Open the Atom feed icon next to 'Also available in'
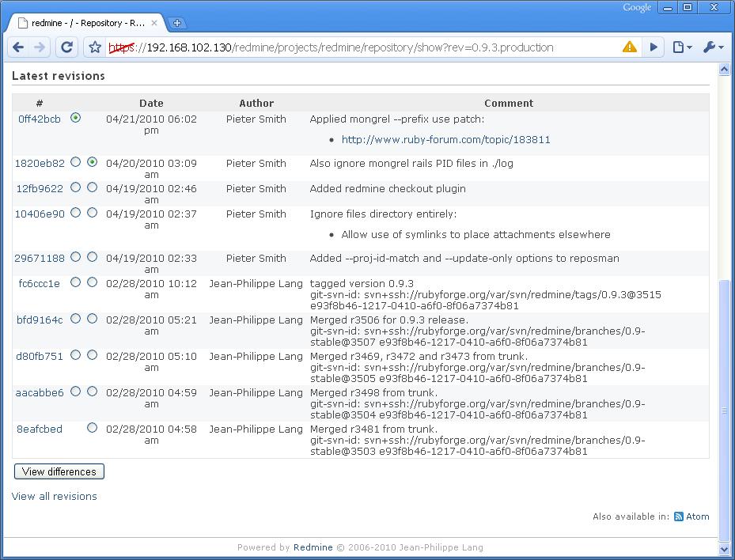Viewport: 735px width, 560px height. coord(678,516)
